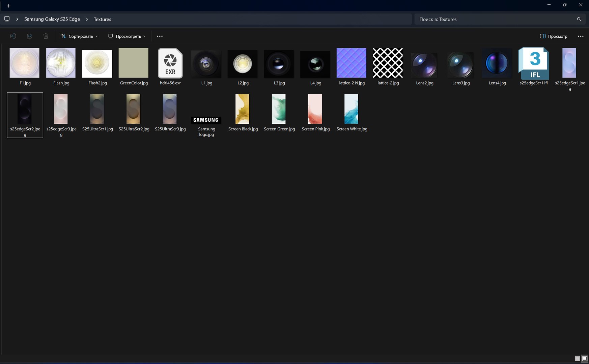This screenshot has height=364, width=589.
Task: Open toolbar more options ellipsis menu
Action: (x=160, y=36)
